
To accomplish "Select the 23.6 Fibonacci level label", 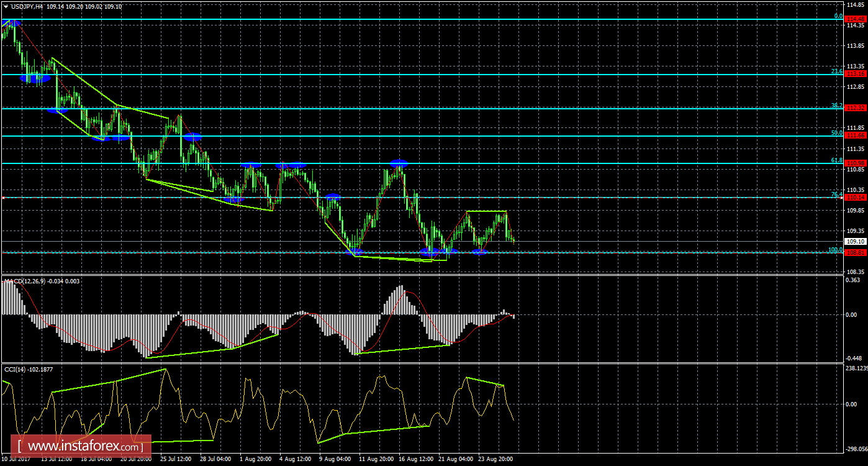I will pos(836,71).
